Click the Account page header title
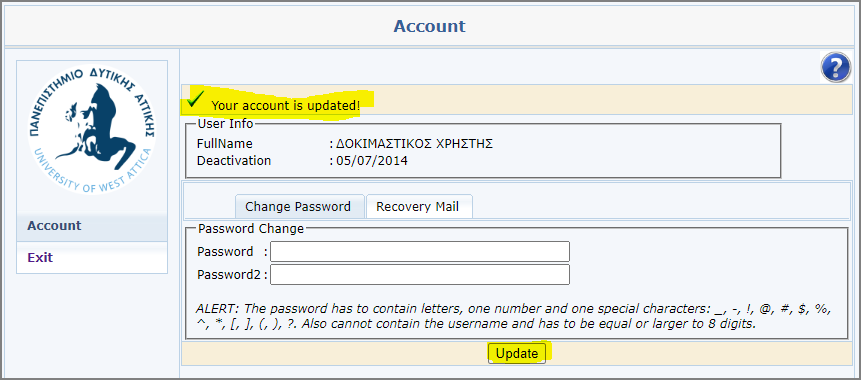Image resolution: width=861 pixels, height=380 pixels. (429, 26)
